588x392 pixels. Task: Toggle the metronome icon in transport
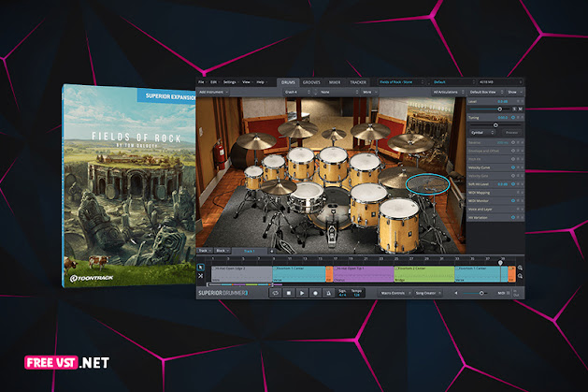[x=328, y=293]
